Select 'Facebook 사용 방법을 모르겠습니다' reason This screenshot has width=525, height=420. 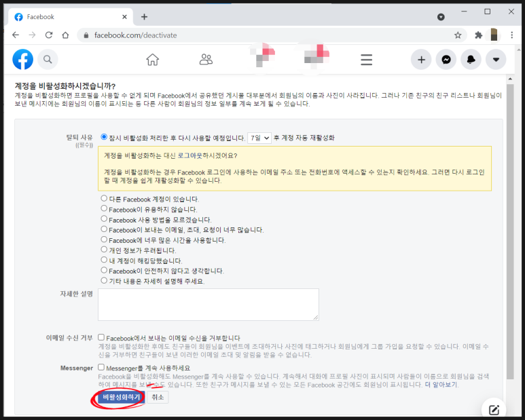pos(104,219)
